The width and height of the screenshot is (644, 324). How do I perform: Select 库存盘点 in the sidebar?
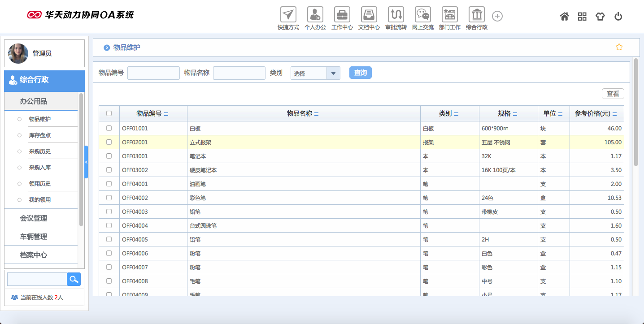coord(40,135)
